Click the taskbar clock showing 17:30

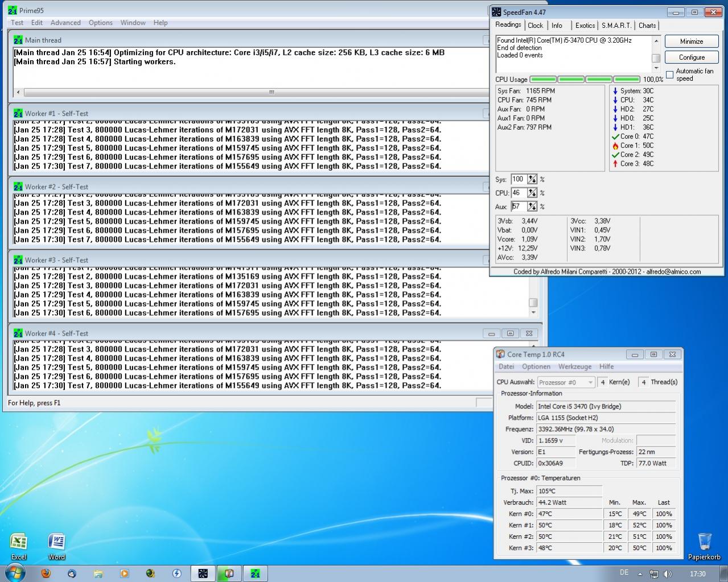click(697, 574)
